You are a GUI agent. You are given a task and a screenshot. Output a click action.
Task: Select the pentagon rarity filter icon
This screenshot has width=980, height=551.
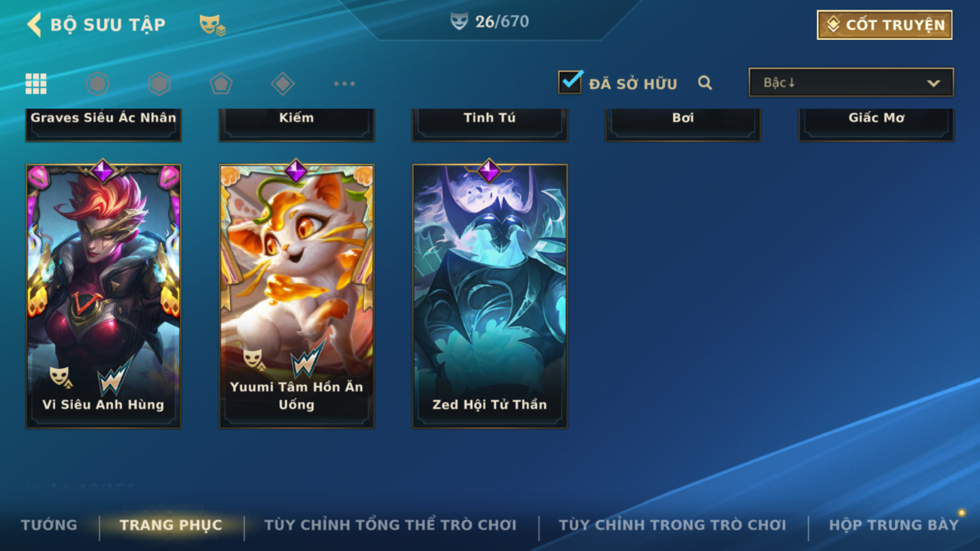pyautogui.click(x=221, y=83)
